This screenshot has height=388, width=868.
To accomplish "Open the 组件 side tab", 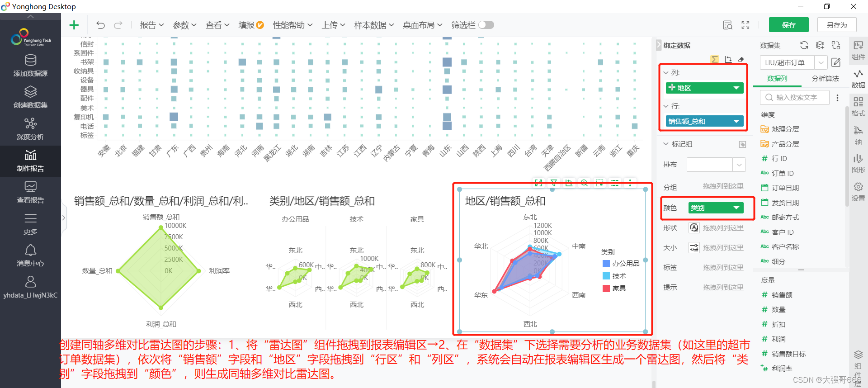I will [x=858, y=51].
